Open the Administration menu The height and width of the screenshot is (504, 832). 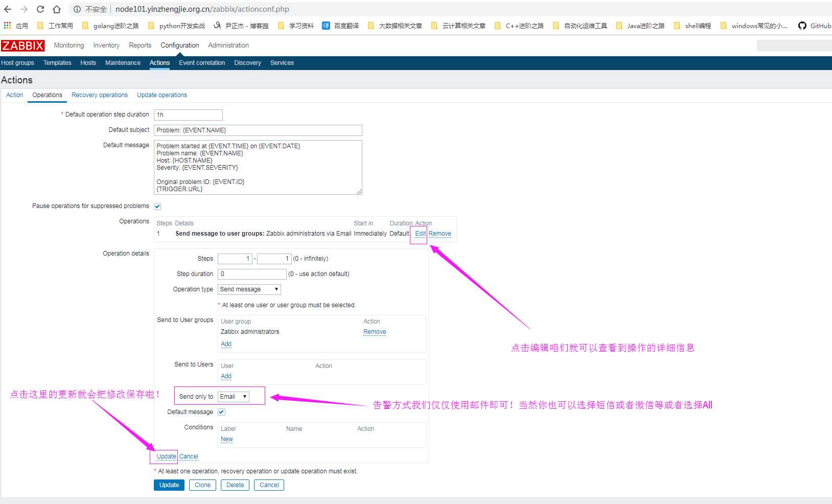click(228, 45)
